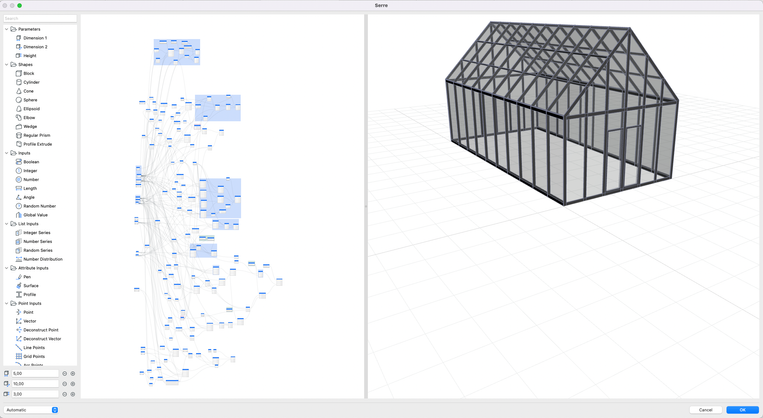The width and height of the screenshot is (763, 418).
Task: Click the 3,00 value field
Action: (x=35, y=394)
